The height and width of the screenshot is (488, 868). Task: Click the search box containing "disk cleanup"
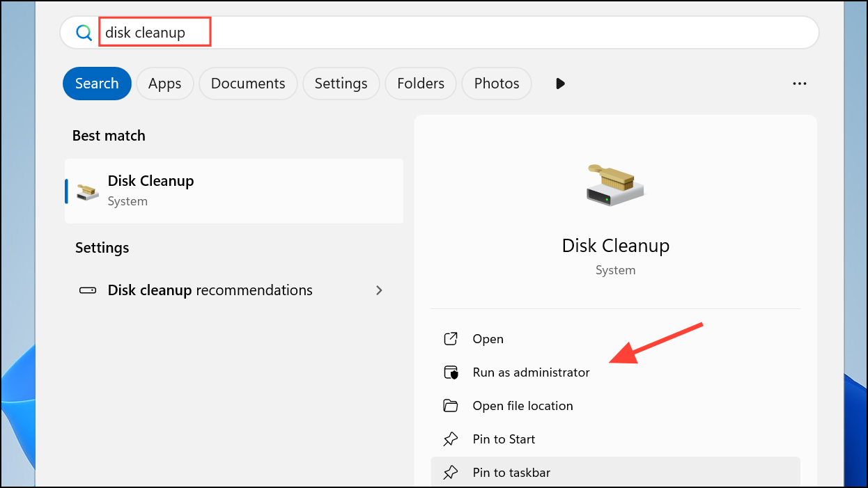pyautogui.click(x=439, y=33)
